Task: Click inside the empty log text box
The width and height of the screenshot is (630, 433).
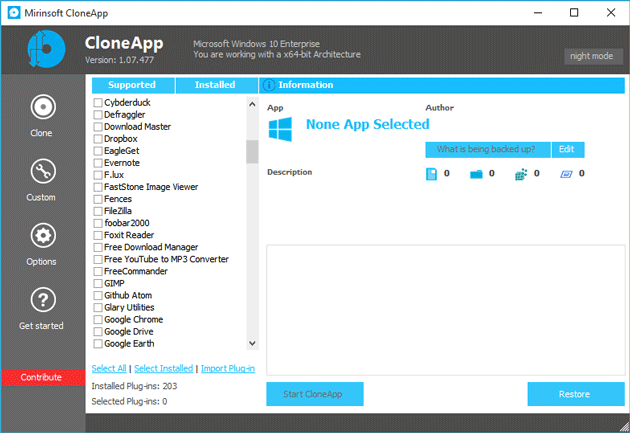Action: [x=446, y=310]
